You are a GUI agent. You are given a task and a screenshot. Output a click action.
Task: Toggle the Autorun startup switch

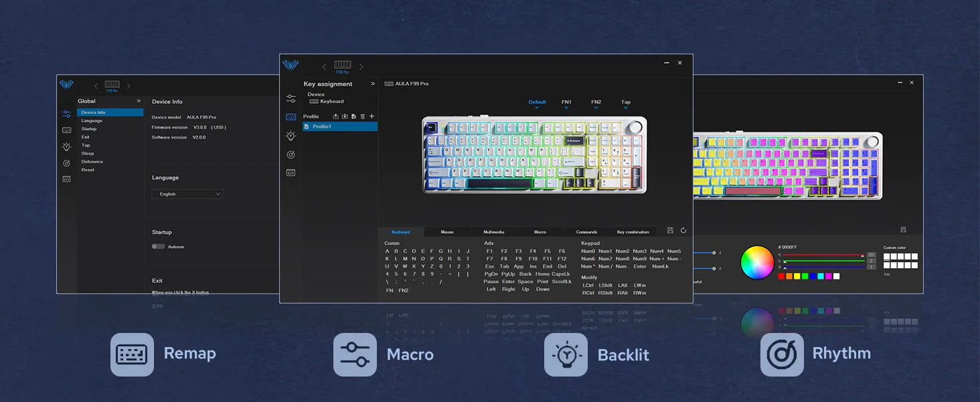coord(158,247)
